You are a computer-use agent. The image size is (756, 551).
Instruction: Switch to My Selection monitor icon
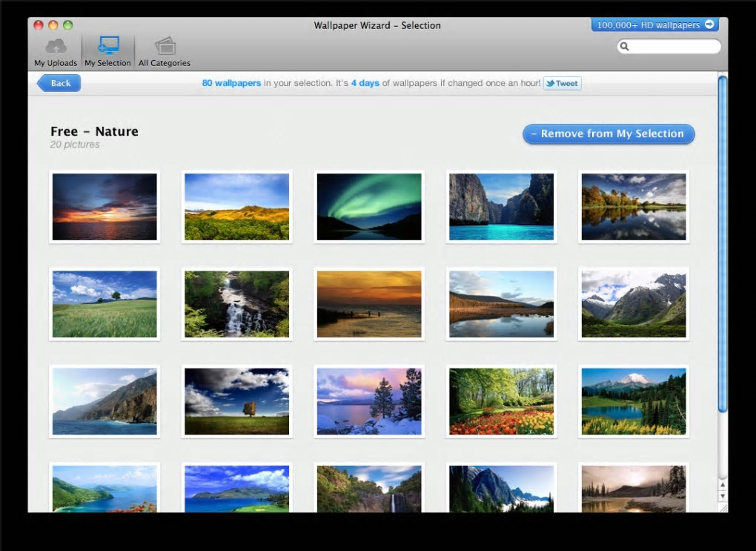(x=108, y=45)
